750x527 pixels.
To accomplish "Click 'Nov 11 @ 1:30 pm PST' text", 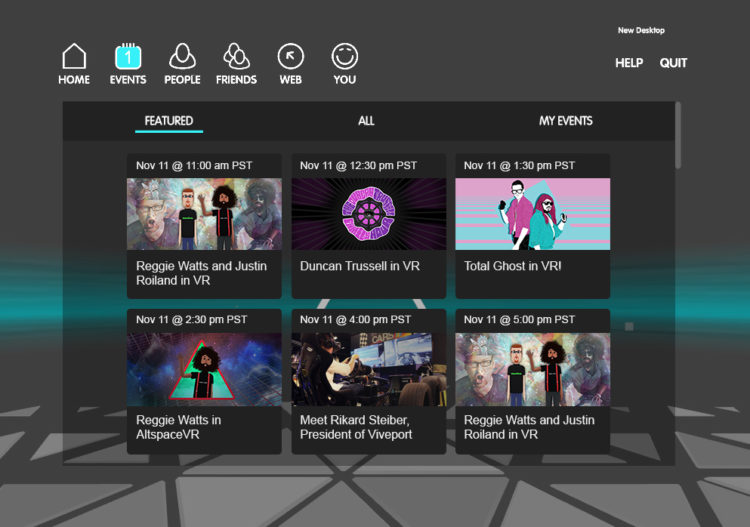I will pyautogui.click(x=519, y=166).
